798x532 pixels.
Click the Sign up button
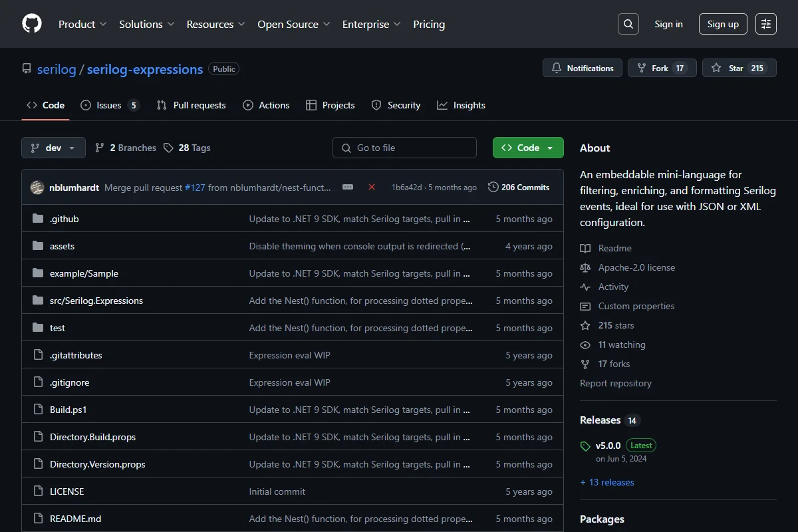coord(723,24)
